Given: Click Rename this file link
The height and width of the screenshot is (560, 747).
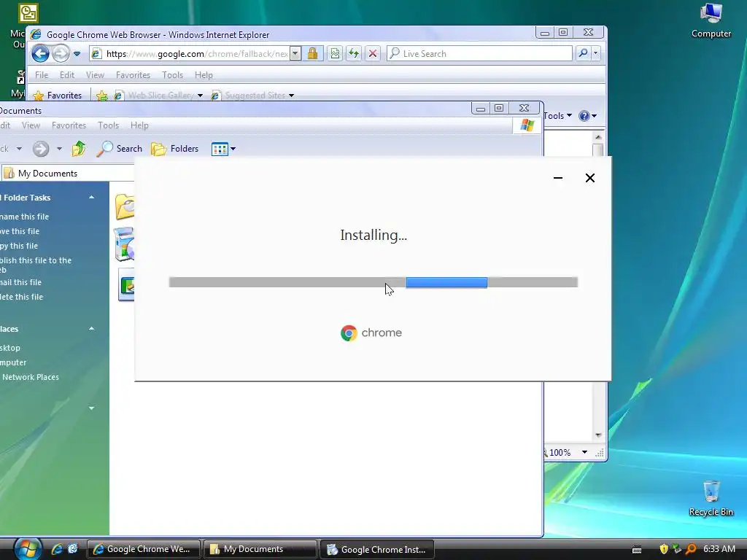Looking at the screenshot, I should (24, 217).
